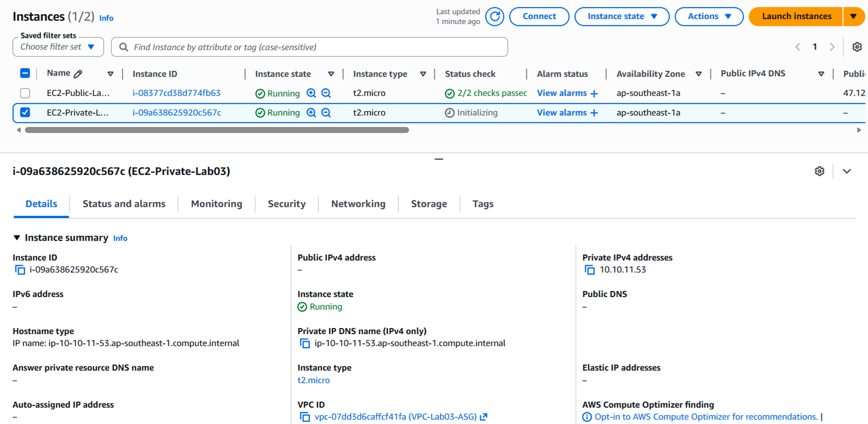Click the Connect button

coord(539,17)
